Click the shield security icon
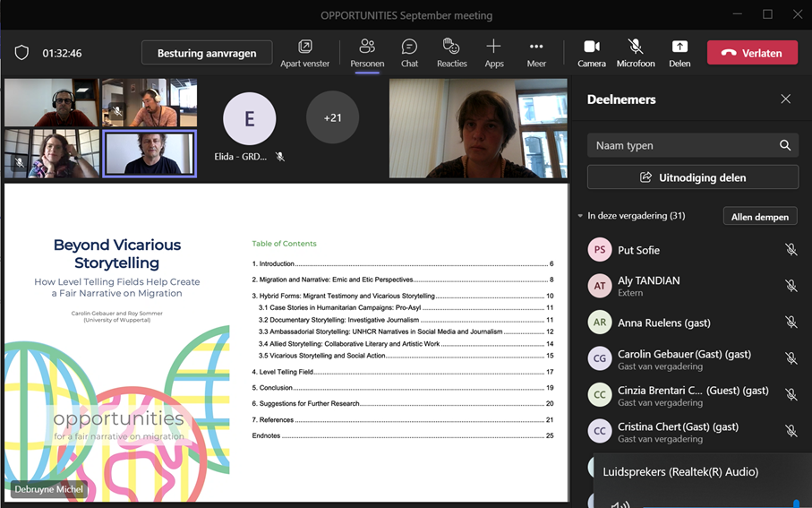Image resolution: width=812 pixels, height=508 pixels. (x=21, y=53)
